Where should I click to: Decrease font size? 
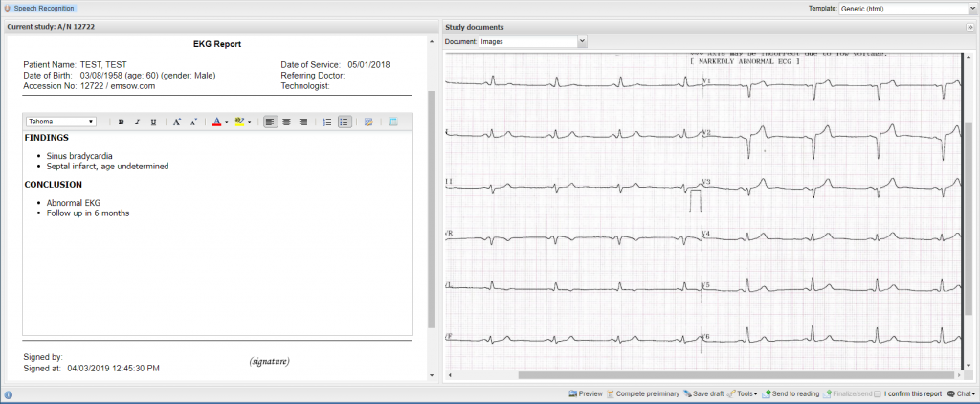point(193,122)
